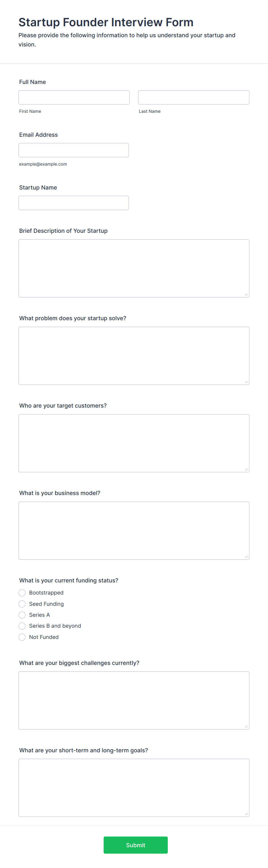Click the Brief Description of Your Startup textarea
The width and height of the screenshot is (268, 868).
134,269
